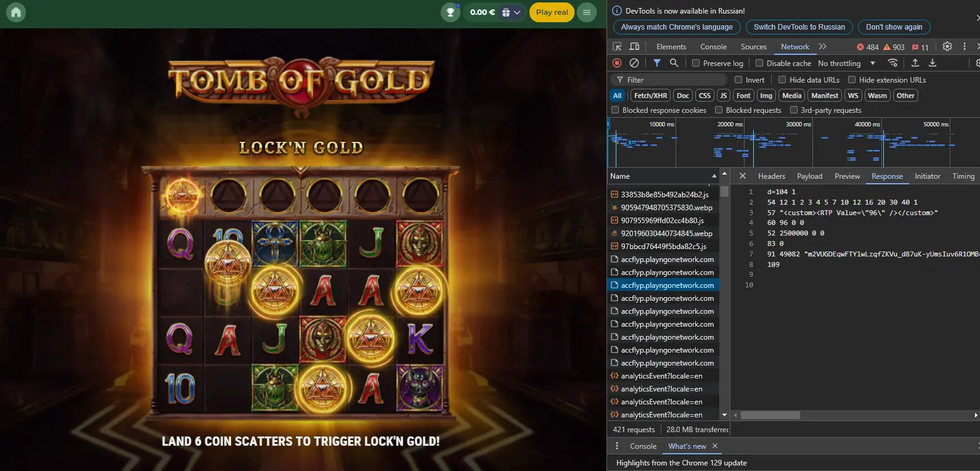Open DevTools settings gear
980x471 pixels.
947,47
